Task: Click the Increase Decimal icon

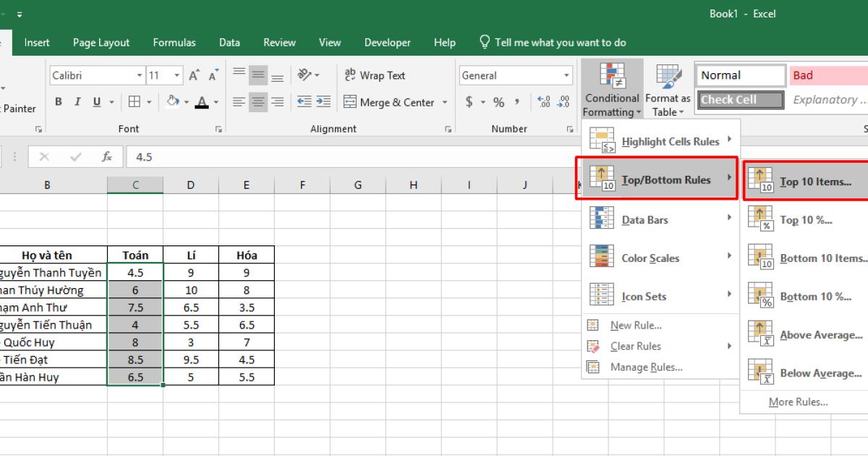Action: [x=544, y=102]
